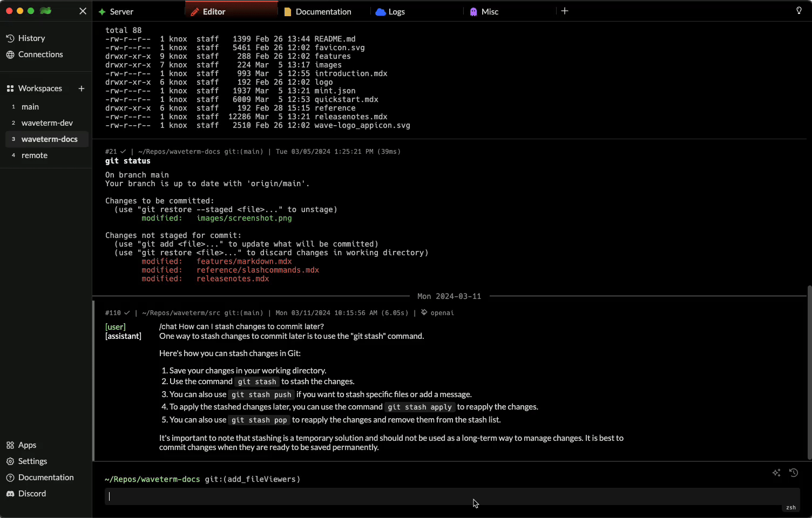812x518 pixels.
Task: Open the Misc tab
Action: click(x=490, y=12)
